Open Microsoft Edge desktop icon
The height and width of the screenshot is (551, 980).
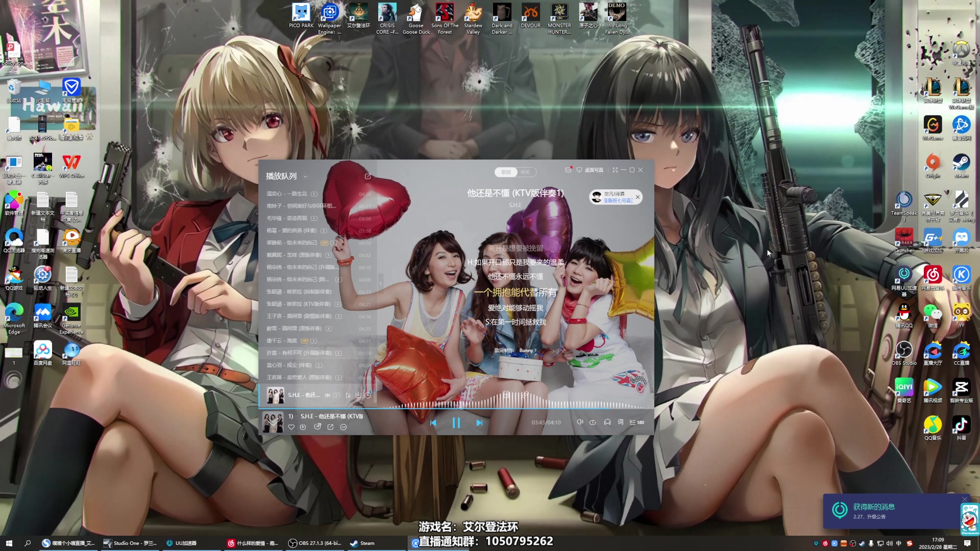pos(14,318)
